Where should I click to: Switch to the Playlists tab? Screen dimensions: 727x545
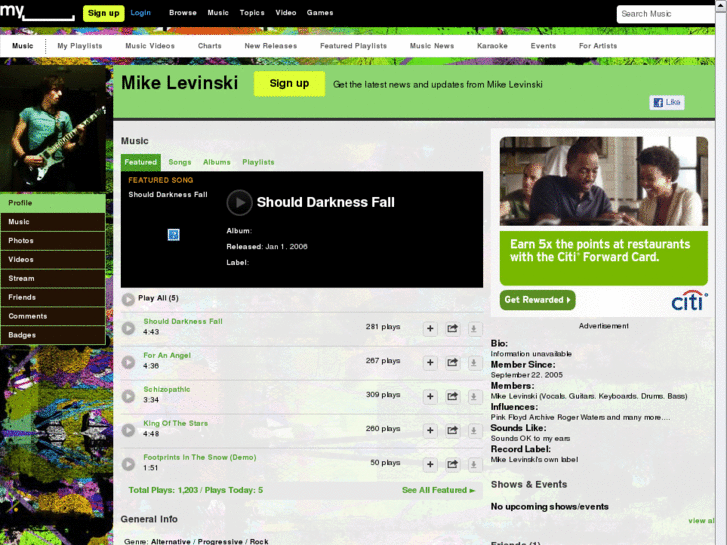tap(258, 162)
